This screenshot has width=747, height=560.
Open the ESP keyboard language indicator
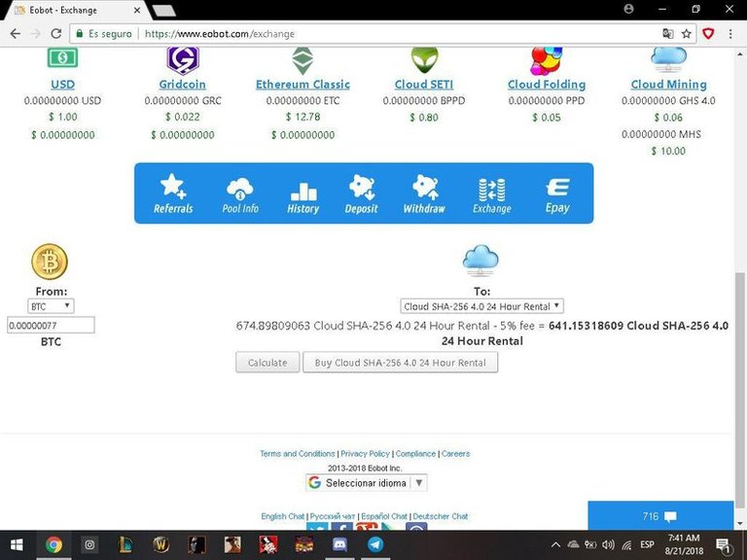coord(647,544)
